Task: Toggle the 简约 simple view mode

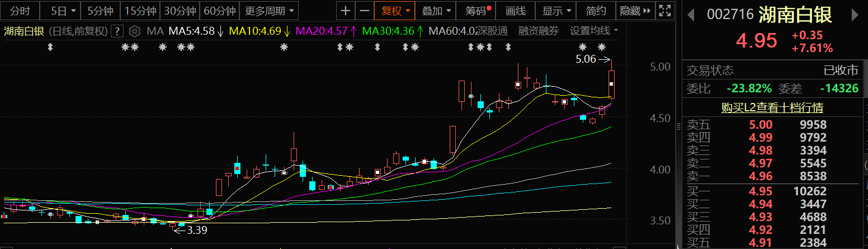Action: (x=596, y=11)
